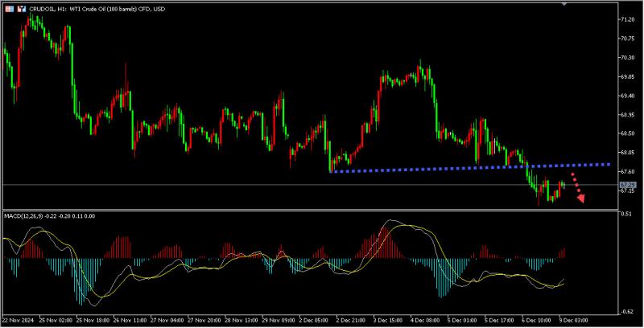644x328 pixels.
Task: Click the 71.20 price scale label
Action: tap(627, 19)
